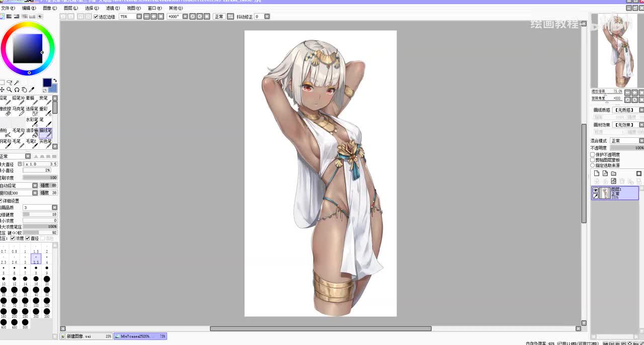The height and width of the screenshot is (345, 644).
Task: Toggle the 浓度 pressure checkbox
Action: click(x=13, y=238)
